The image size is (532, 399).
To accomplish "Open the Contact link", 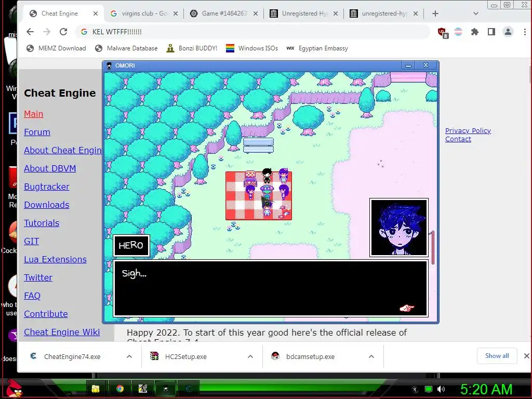I will [x=458, y=139].
